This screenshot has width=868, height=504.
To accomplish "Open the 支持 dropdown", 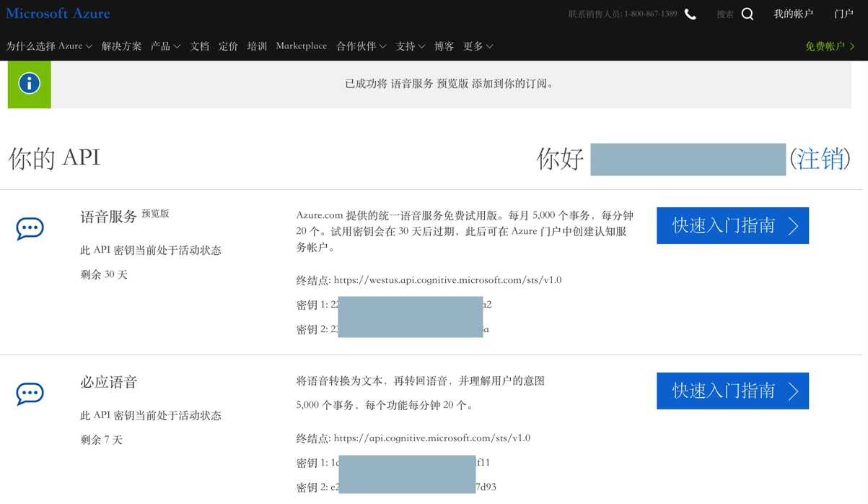I will pyautogui.click(x=410, y=46).
